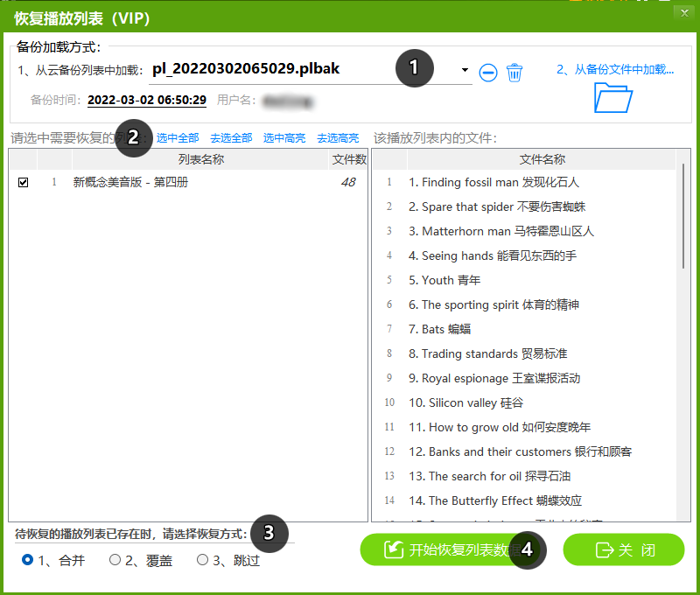The width and height of the screenshot is (700, 595).
Task: Select file '6. The sporting spirit 体育的精神'
Action: pos(493,304)
